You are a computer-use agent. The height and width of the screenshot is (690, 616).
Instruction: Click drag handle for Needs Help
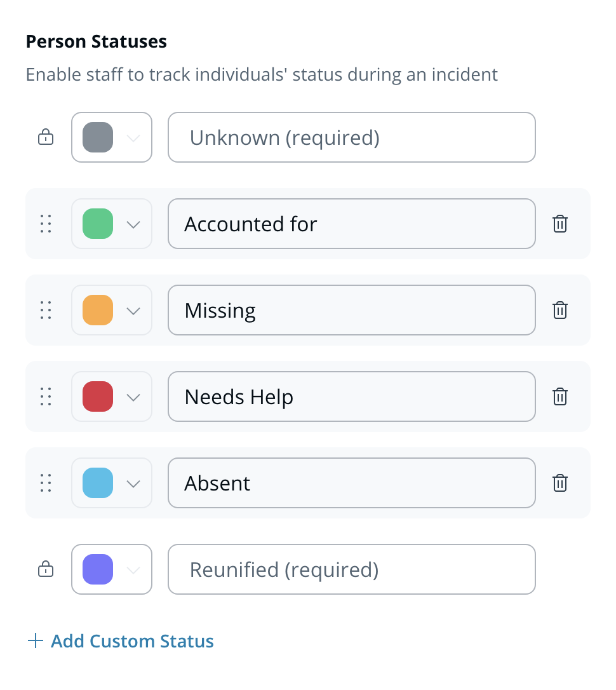click(x=46, y=396)
